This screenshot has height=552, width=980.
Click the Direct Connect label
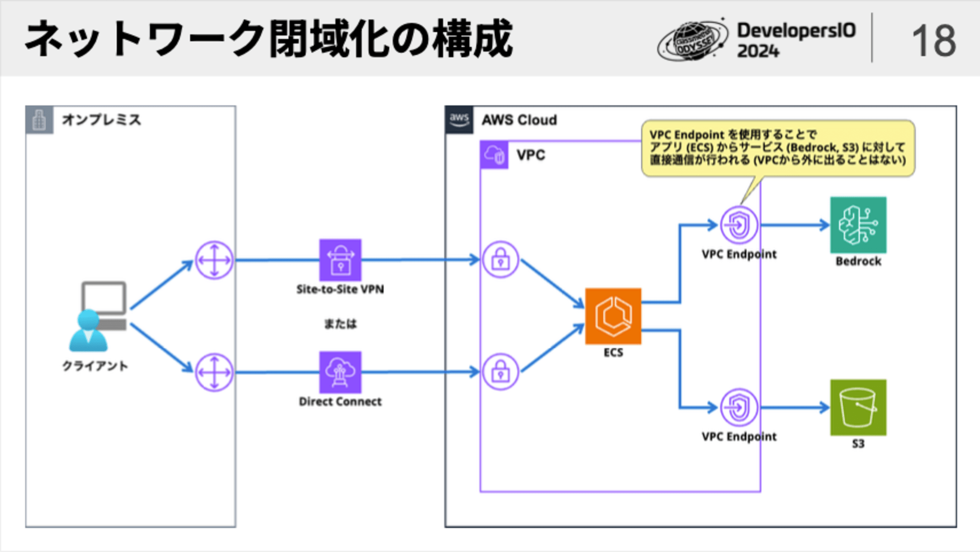click(340, 401)
